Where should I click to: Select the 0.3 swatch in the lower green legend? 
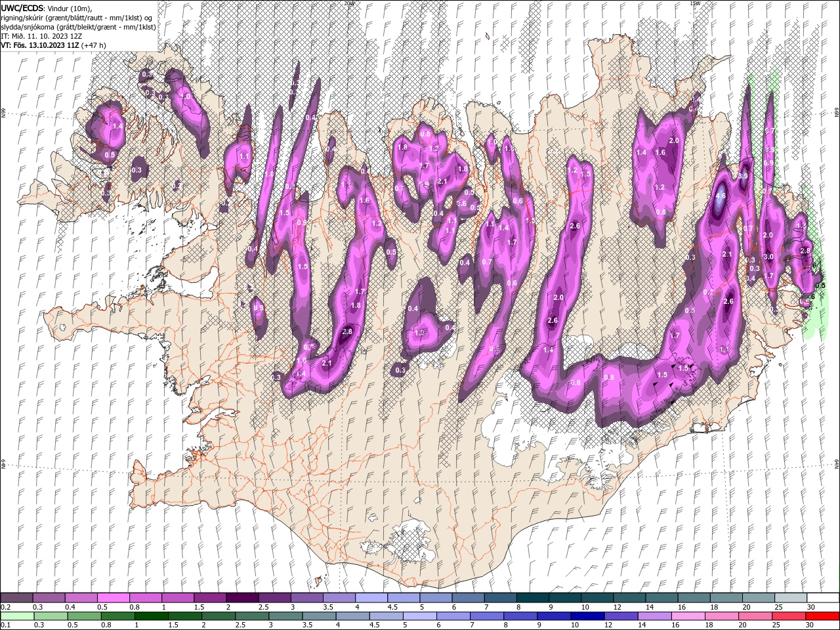(x=51, y=616)
